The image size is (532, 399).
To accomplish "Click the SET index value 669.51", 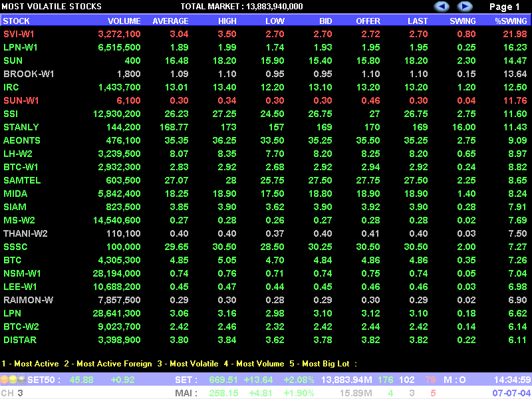I will [x=224, y=380].
